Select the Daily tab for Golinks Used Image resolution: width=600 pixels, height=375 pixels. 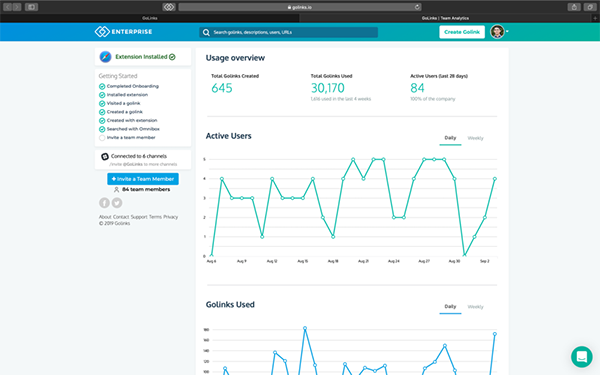coord(450,307)
